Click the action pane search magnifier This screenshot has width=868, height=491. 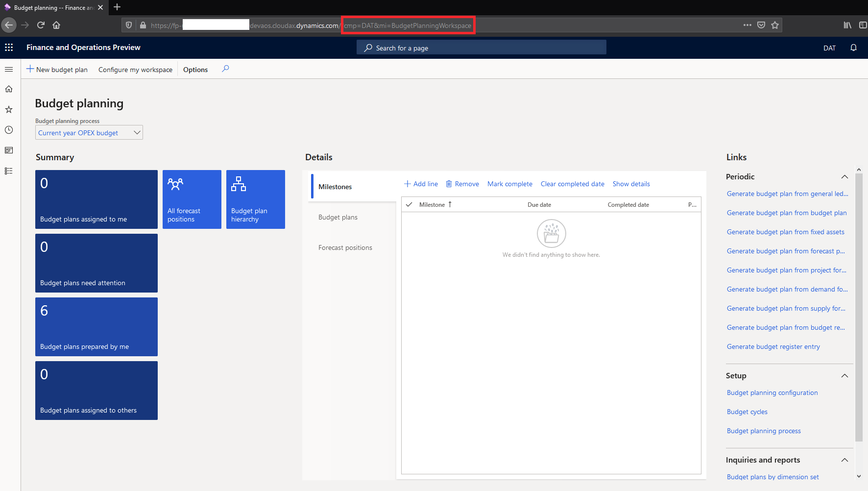[x=225, y=69]
